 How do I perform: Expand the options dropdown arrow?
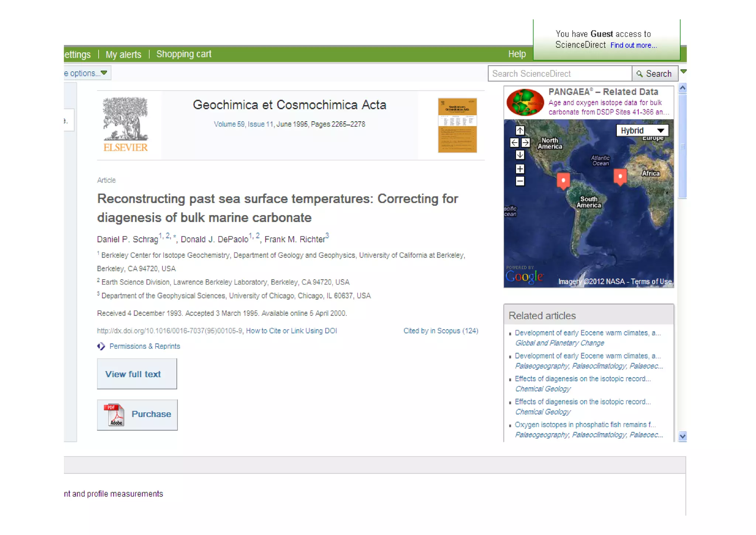click(104, 73)
